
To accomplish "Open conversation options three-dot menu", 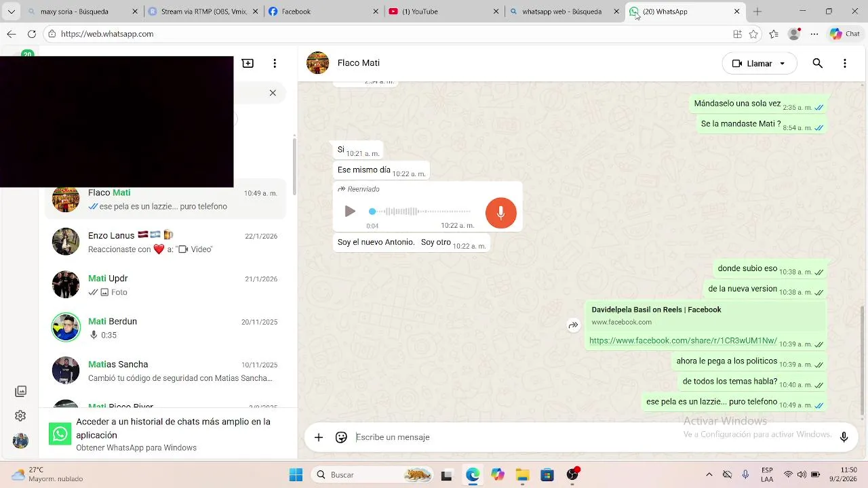I will (844, 63).
